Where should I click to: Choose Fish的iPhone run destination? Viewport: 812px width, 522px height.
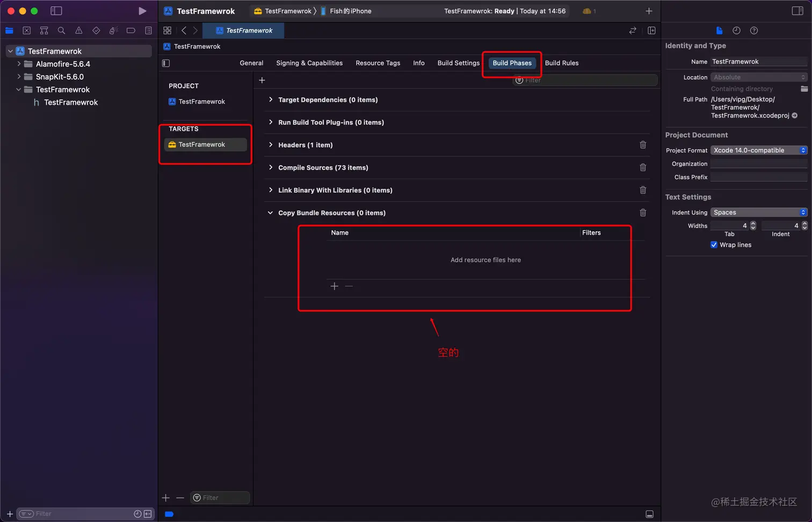(346, 11)
